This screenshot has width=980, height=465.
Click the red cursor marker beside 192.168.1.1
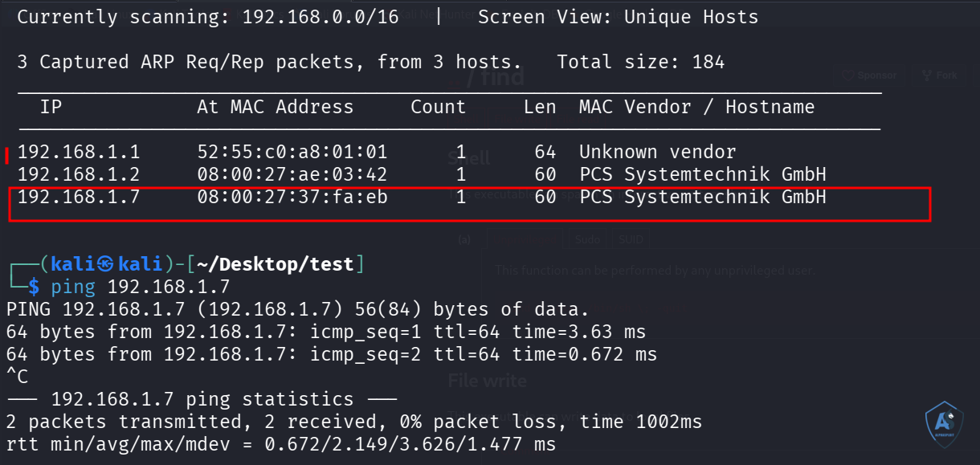[7, 154]
